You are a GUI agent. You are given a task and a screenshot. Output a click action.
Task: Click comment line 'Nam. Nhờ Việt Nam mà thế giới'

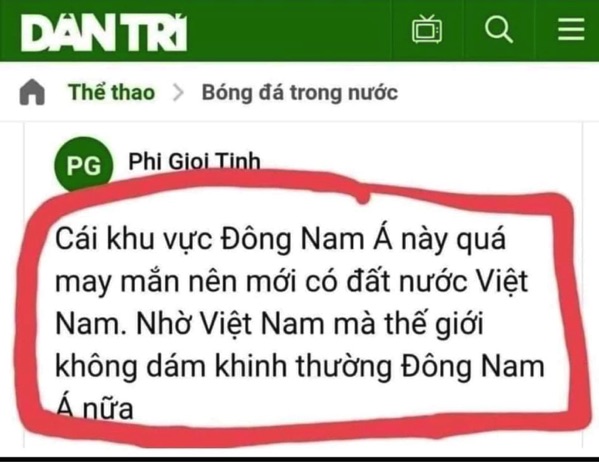[269, 324]
